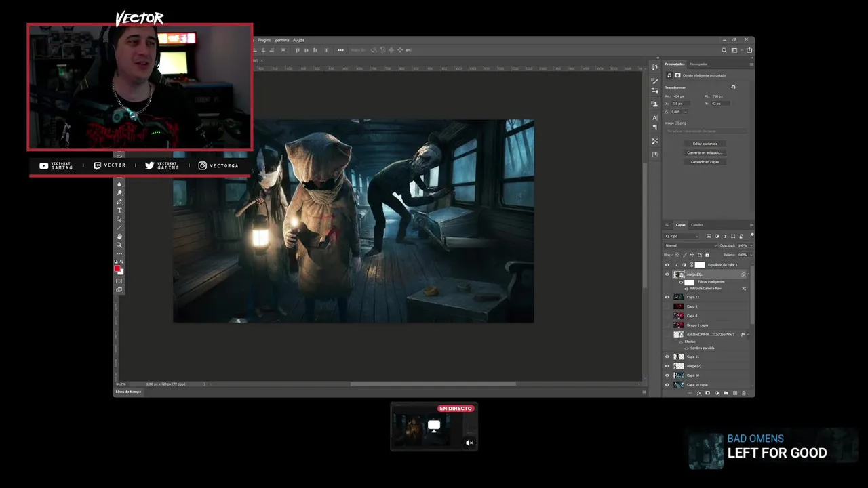Toggle the layer filter on/off switch
Viewport: 868px width, 488px height.
click(752, 235)
